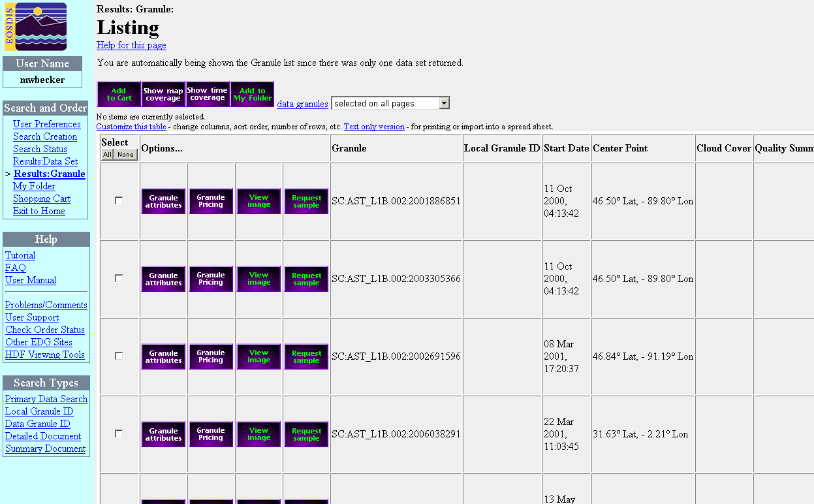814x504 pixels.
Task: Click the Add to My Folder button
Action: click(x=252, y=95)
